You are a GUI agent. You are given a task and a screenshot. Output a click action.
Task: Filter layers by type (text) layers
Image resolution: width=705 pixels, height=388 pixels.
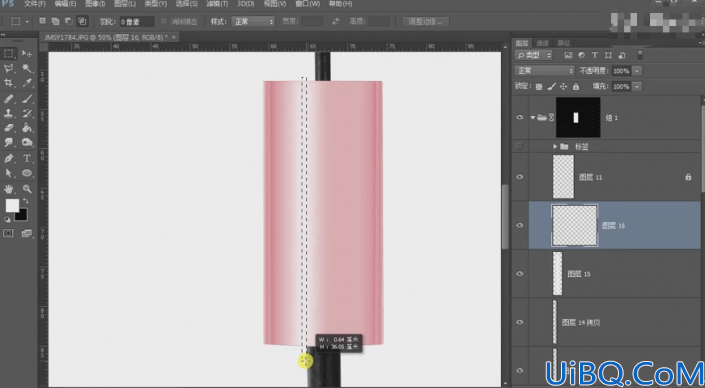tap(595, 55)
